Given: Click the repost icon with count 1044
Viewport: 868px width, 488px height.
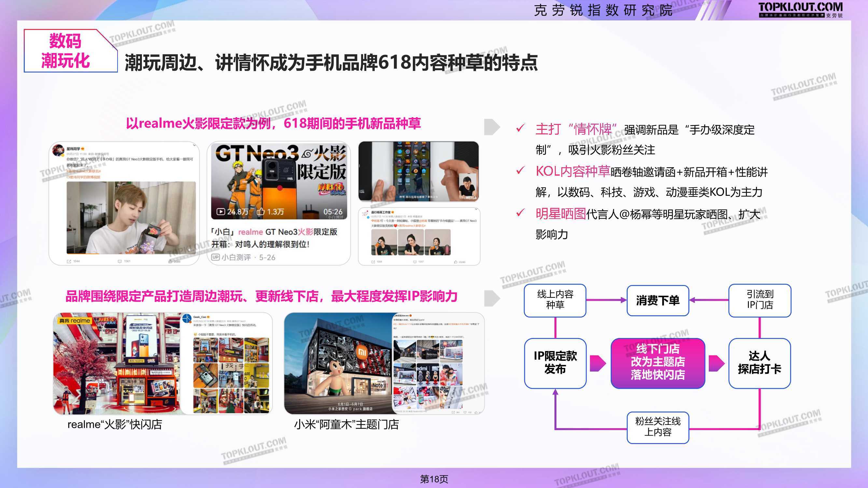Looking at the screenshot, I should [x=69, y=261].
